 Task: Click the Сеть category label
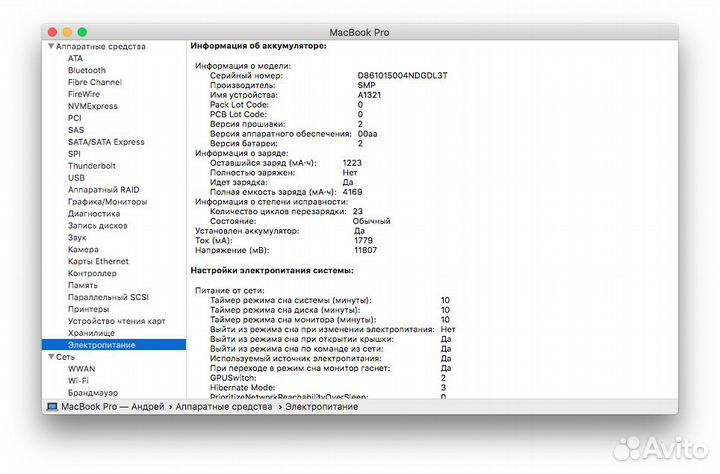65,357
